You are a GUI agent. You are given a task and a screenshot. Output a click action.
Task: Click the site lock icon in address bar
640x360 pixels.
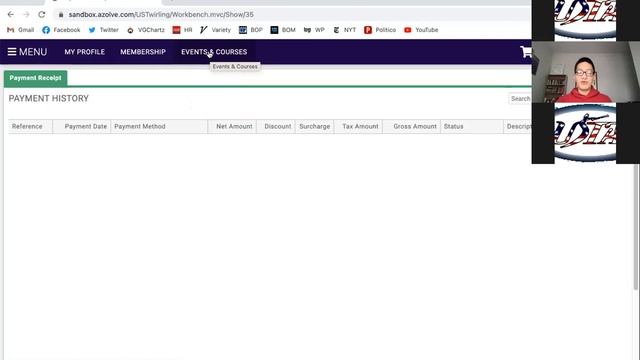tap(61, 14)
